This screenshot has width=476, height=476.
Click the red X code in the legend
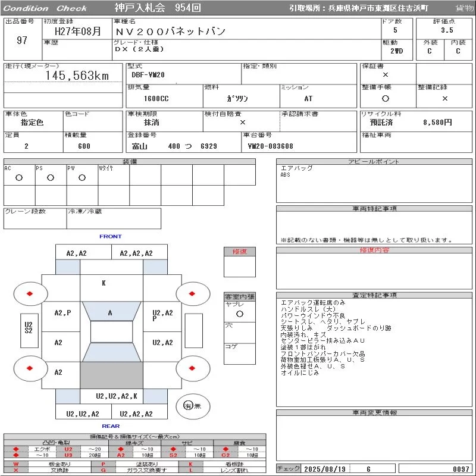click(16, 470)
